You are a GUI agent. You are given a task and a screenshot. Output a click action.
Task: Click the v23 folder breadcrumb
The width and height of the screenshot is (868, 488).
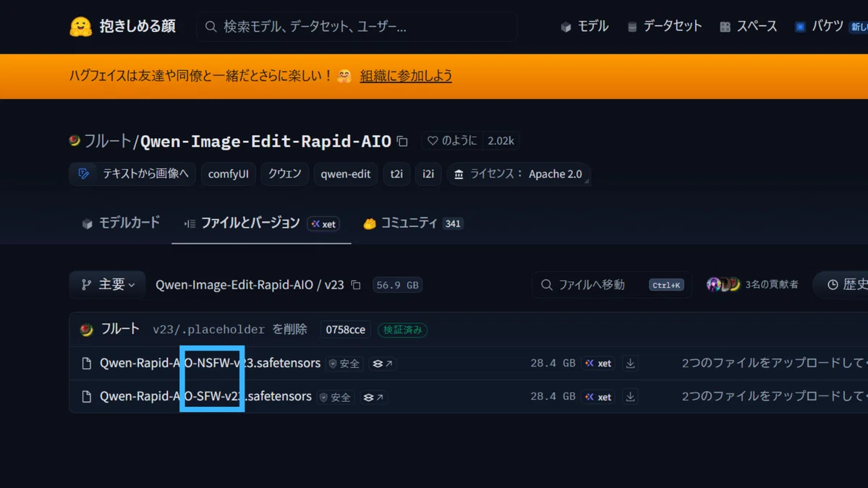click(x=334, y=285)
